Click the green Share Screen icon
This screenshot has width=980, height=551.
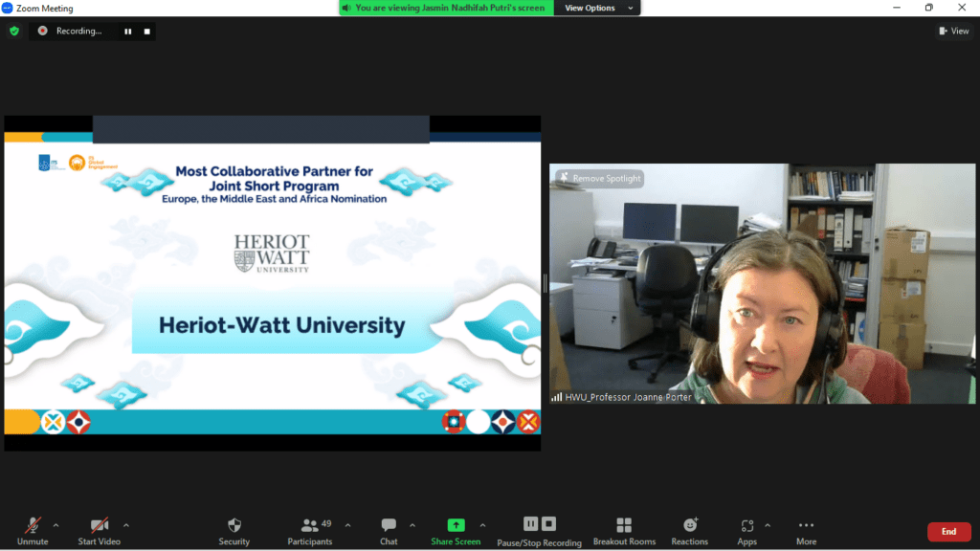pos(456,525)
